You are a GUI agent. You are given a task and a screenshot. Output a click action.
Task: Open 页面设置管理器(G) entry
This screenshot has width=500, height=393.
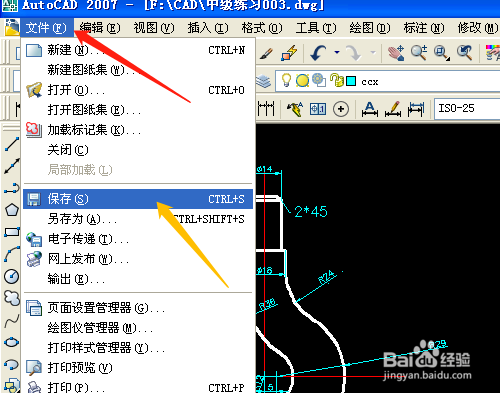click(138, 308)
